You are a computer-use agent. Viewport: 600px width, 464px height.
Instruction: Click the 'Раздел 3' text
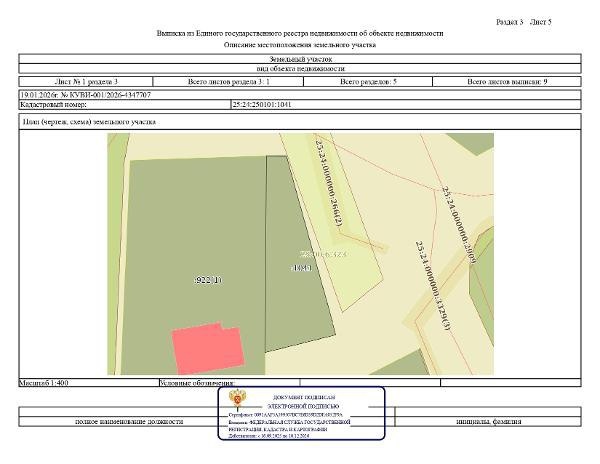point(509,22)
